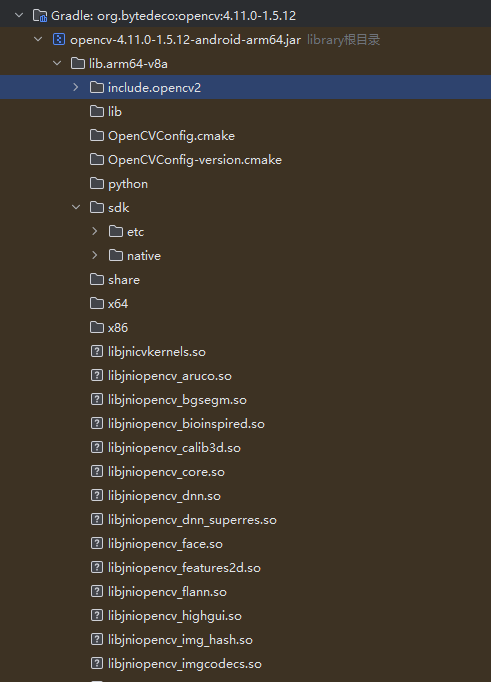Select the lib.arm64-v8a label
491x682 pixels.
coord(128,64)
